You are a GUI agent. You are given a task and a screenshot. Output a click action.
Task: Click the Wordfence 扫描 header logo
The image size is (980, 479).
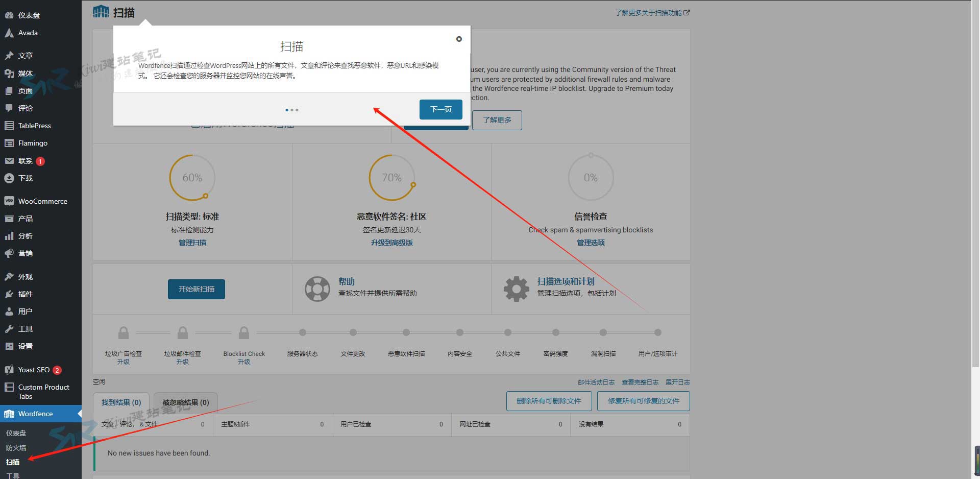[x=101, y=12]
